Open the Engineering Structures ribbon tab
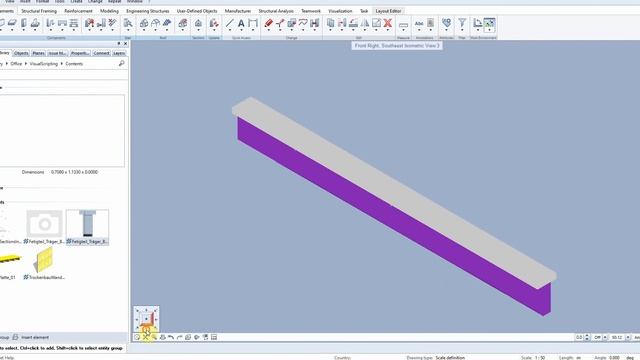This screenshot has width=640, height=360. coord(147,11)
